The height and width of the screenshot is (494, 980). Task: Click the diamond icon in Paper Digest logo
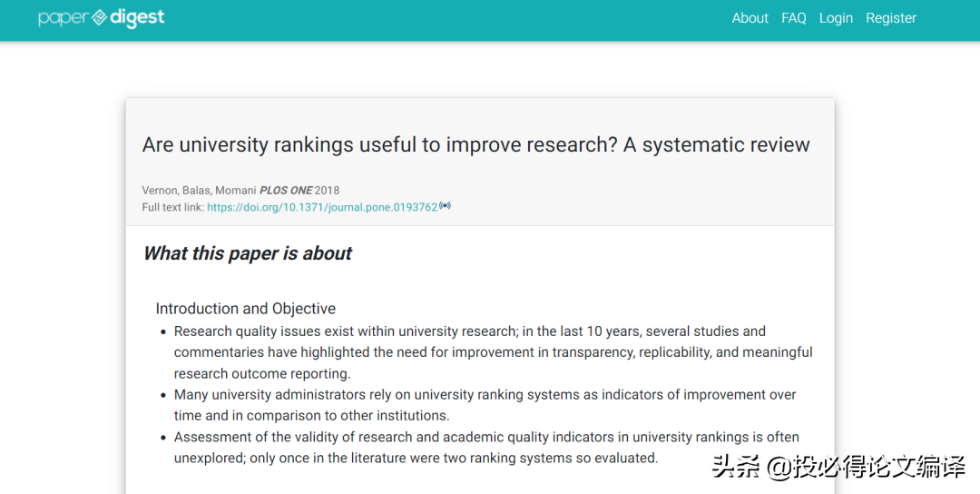point(99,18)
